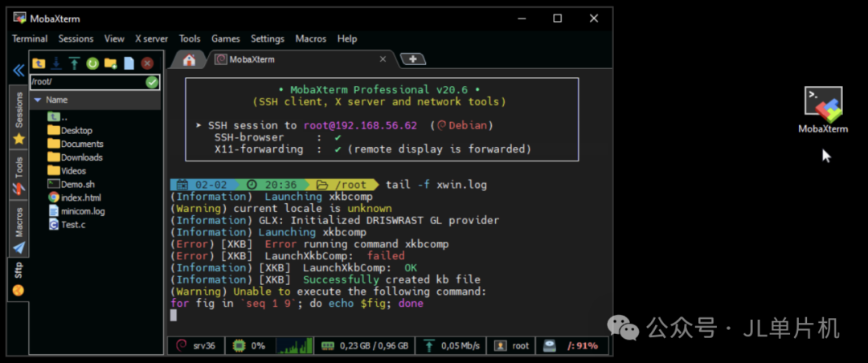Open the Terminal menu
Screen dimensions: 868x363
[30, 39]
